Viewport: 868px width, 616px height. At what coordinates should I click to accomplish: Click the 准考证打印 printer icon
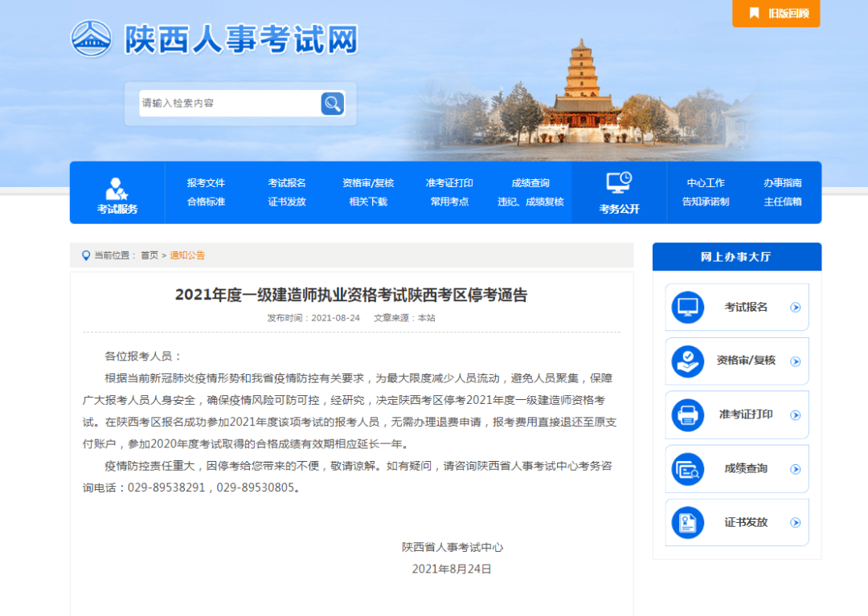tap(688, 414)
